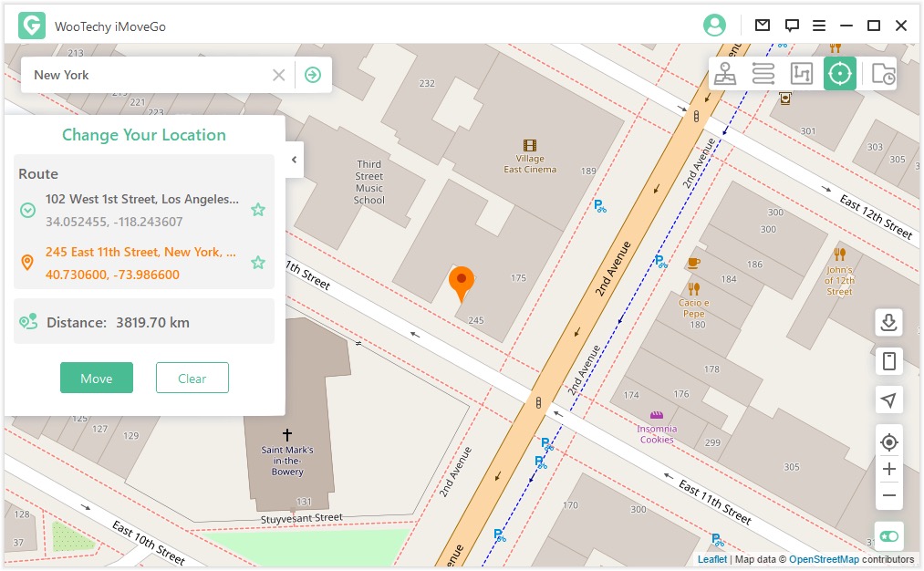Click the Clear button

(x=192, y=378)
